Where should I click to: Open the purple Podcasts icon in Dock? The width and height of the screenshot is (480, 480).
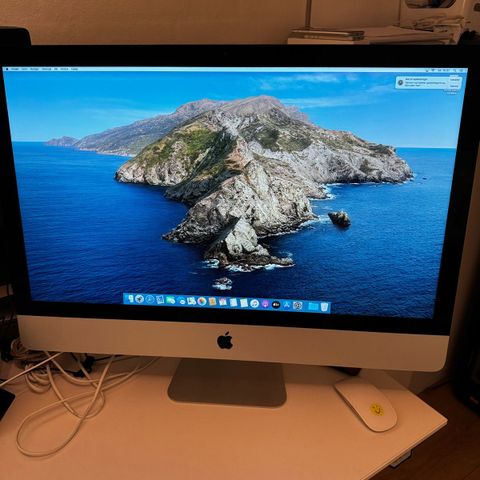pos(265,304)
